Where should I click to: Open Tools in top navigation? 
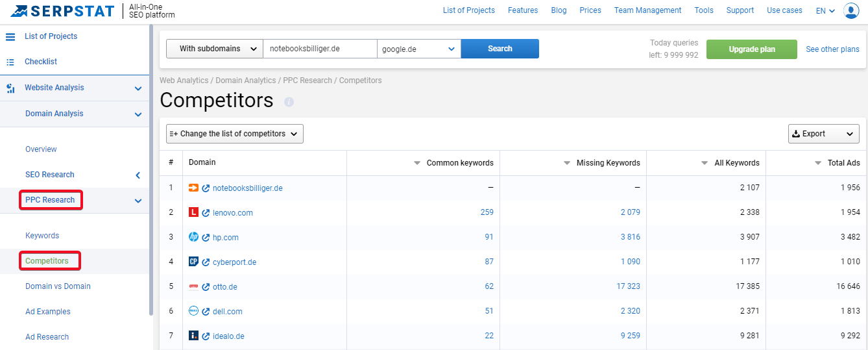[x=704, y=10]
